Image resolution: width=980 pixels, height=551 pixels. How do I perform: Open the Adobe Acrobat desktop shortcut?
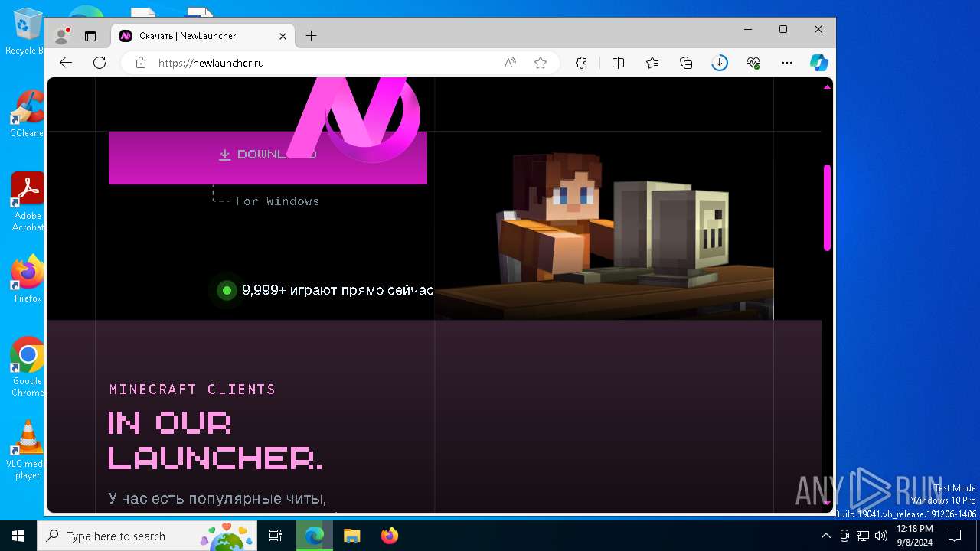click(x=28, y=201)
